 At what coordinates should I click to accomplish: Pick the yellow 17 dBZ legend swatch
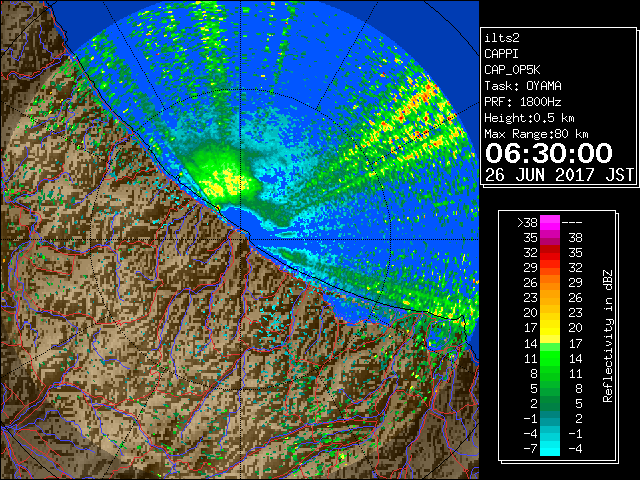[550, 328]
